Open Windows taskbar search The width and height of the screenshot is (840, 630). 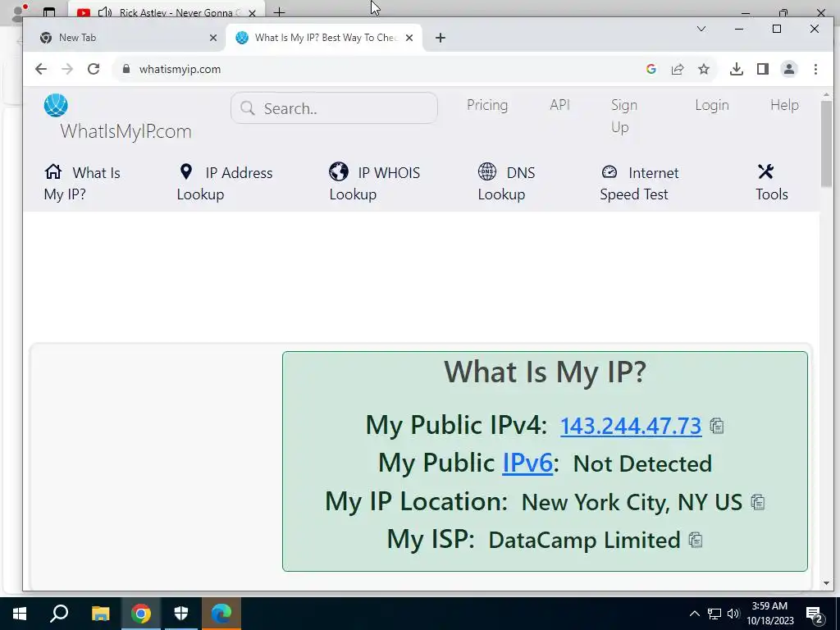tap(59, 614)
